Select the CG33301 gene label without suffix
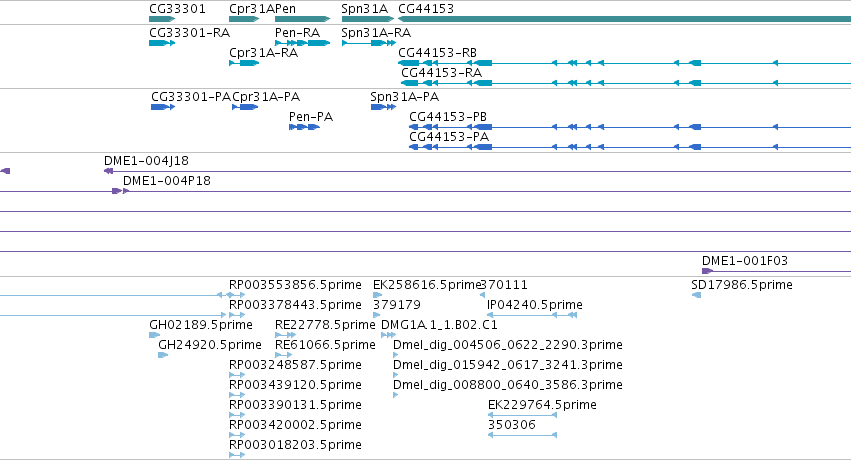 tap(177, 9)
